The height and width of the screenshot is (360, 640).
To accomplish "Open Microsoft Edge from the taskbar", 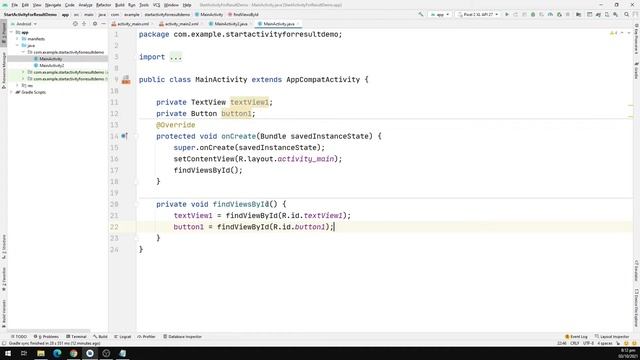I will point(57,353).
